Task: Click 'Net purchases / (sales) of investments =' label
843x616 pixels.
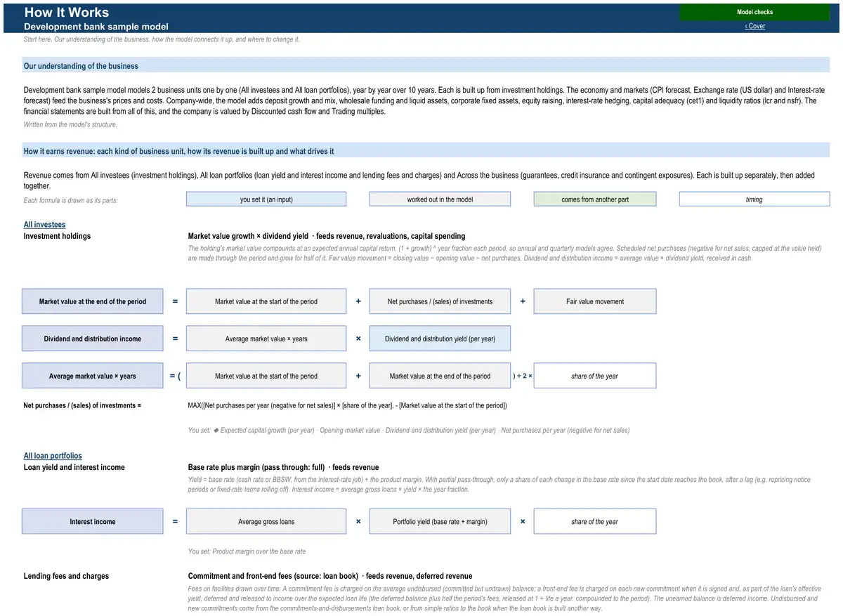Action: point(82,405)
